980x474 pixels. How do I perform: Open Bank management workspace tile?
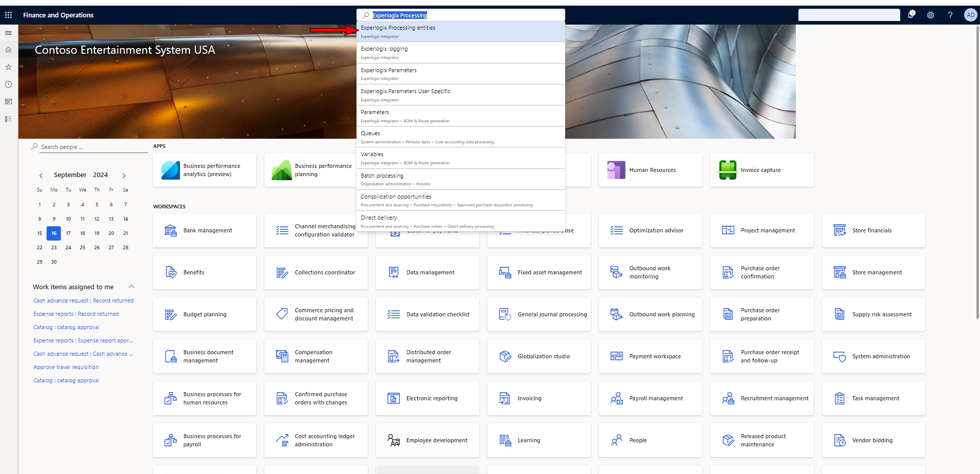coord(205,230)
